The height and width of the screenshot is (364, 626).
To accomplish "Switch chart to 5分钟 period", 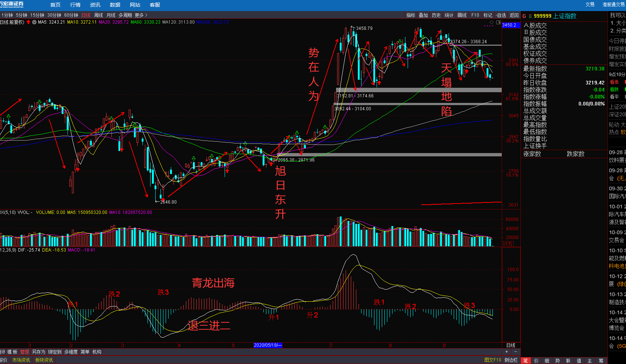I will (21, 15).
